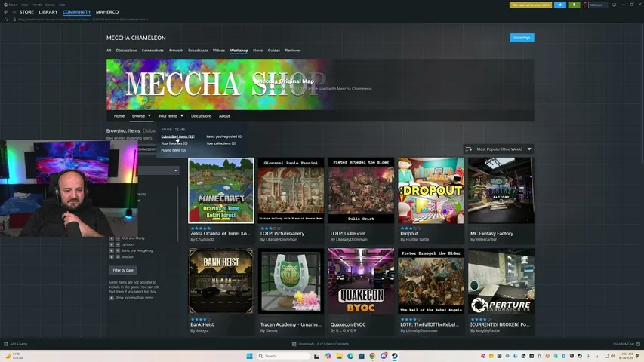644x362 pixels.
Task: Click the workshop About link
Action: coord(224,115)
